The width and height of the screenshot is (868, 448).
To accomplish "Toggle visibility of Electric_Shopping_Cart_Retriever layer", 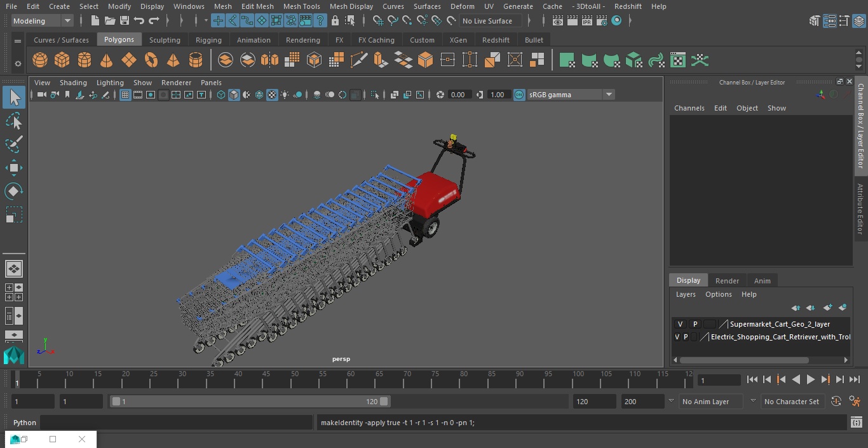I will (x=677, y=337).
